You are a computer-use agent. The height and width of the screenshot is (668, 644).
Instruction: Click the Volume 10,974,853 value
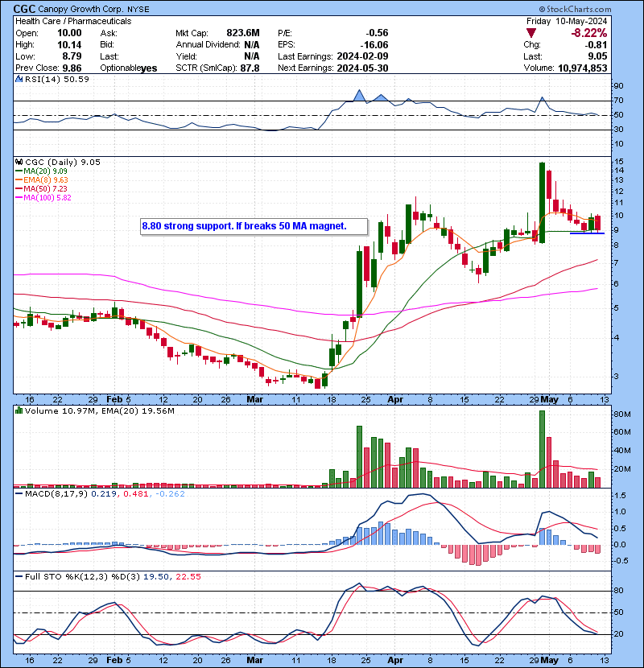582,68
